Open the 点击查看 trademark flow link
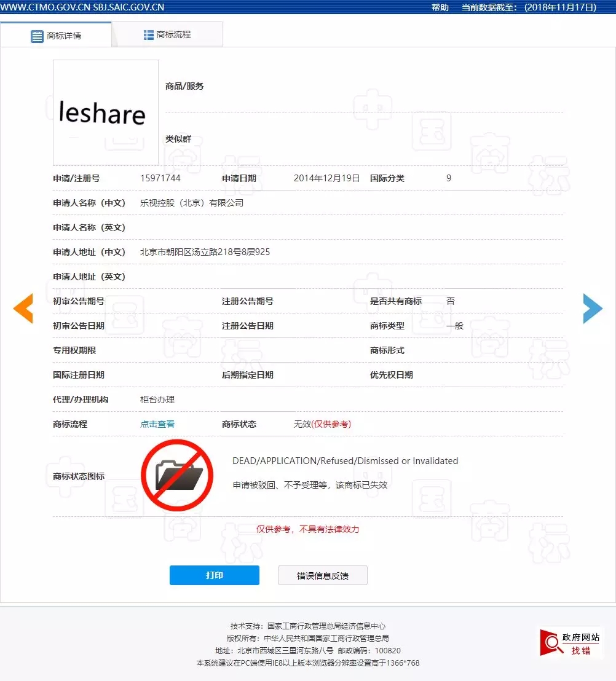616x681 pixels. (157, 424)
